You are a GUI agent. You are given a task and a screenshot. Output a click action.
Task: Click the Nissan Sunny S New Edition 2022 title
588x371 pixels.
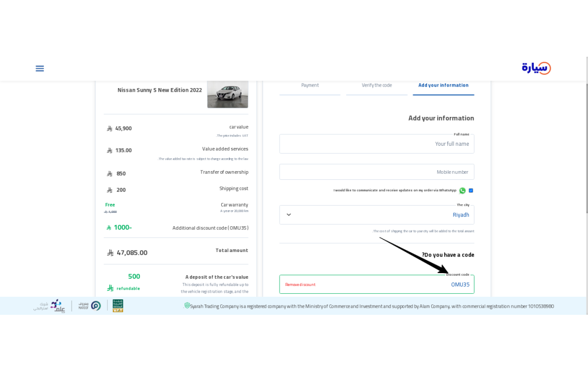160,90
